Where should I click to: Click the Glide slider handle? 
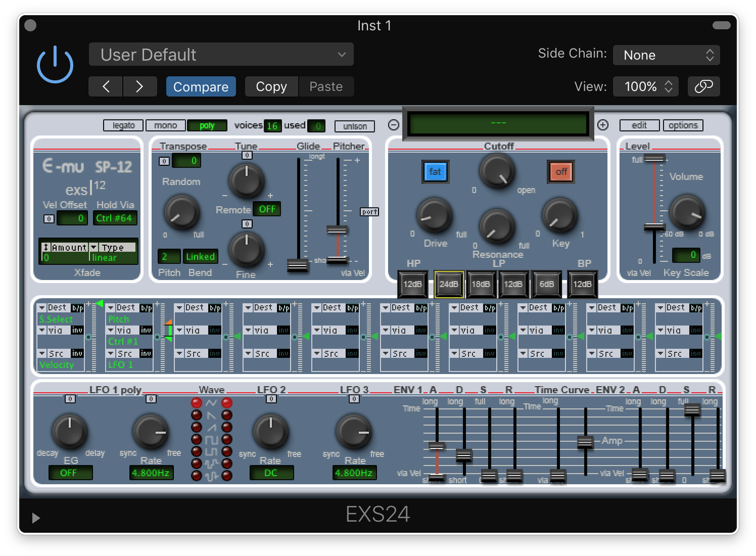[x=298, y=265]
